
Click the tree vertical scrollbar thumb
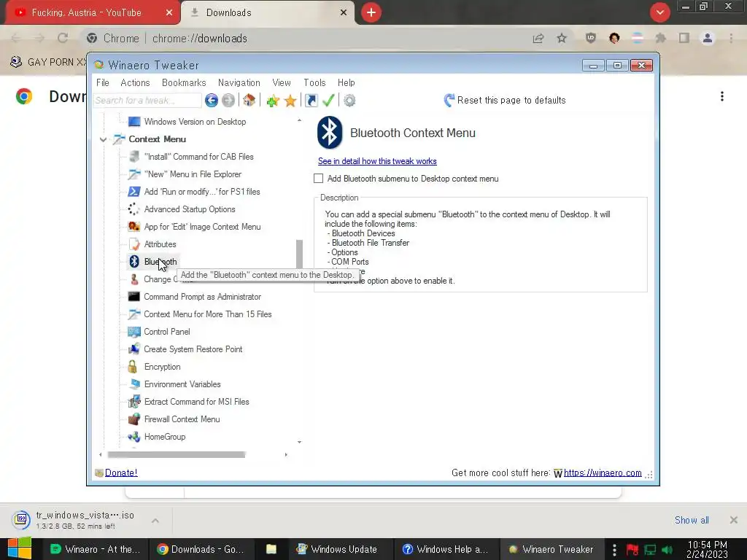299,254
